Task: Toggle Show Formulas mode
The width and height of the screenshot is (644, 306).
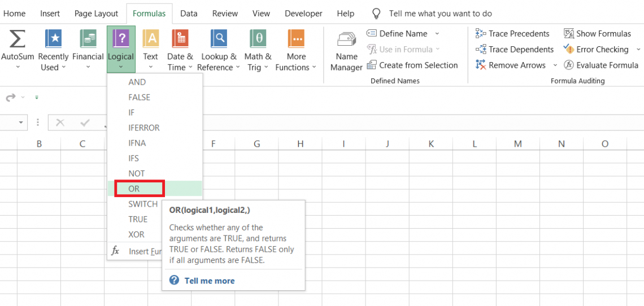Action: (x=598, y=33)
